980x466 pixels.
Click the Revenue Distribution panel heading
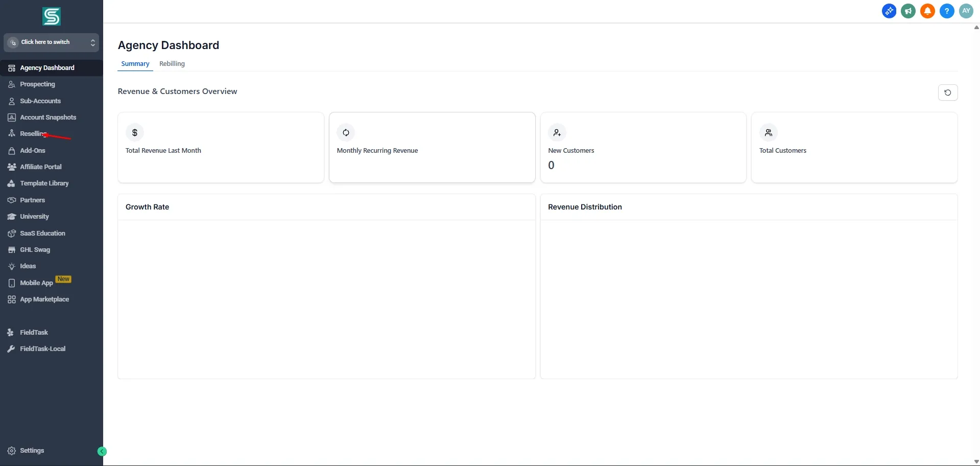pos(585,207)
